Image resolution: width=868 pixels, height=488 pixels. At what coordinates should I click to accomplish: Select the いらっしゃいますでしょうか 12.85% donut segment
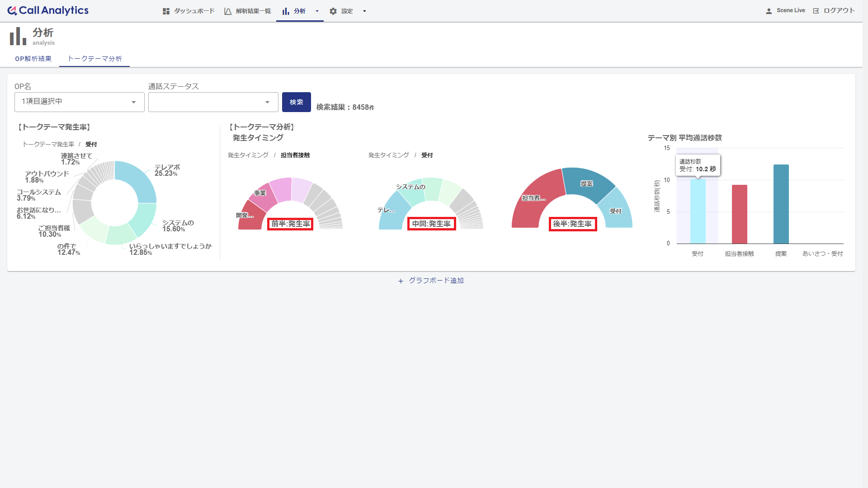pos(121,234)
